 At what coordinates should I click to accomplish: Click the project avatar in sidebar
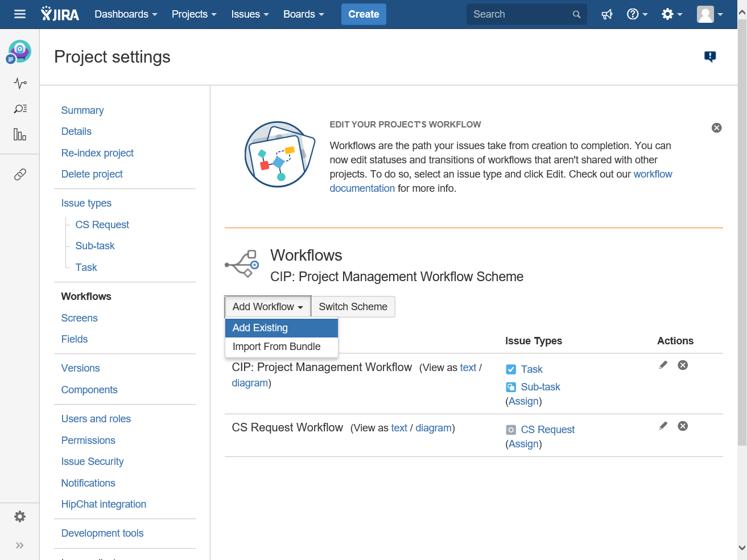tap(19, 52)
